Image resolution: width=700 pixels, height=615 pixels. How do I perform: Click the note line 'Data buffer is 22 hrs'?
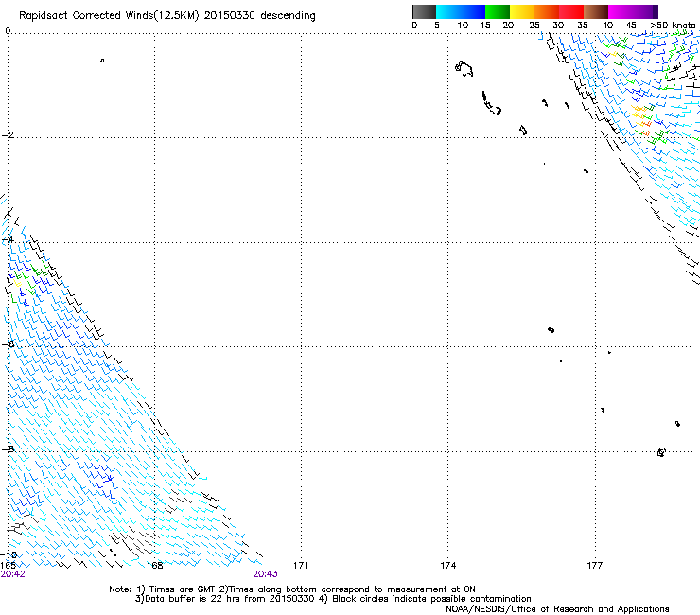tap(333, 599)
